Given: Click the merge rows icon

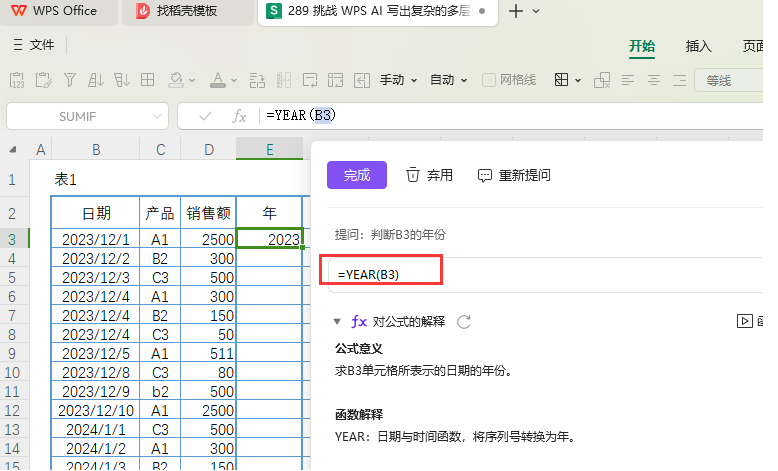Looking at the screenshot, I should pos(257,80).
